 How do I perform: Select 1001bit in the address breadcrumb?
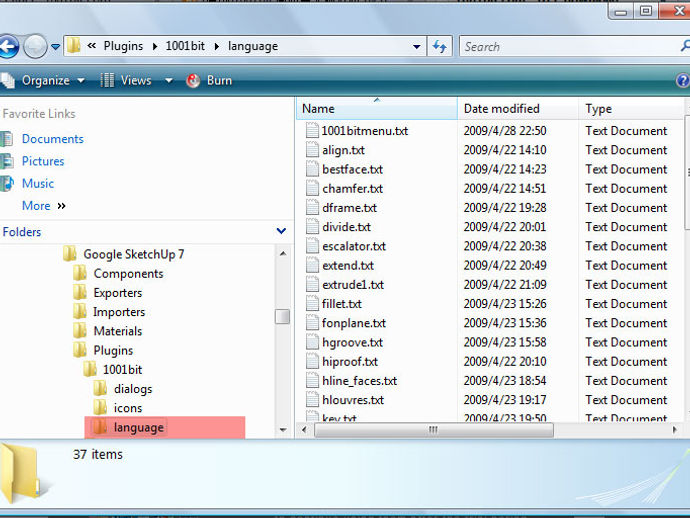(x=185, y=46)
